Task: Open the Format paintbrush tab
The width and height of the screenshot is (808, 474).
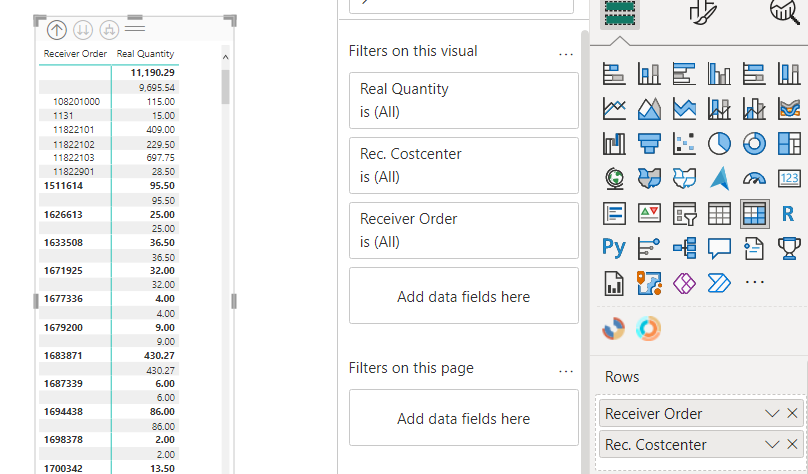Action: point(703,11)
